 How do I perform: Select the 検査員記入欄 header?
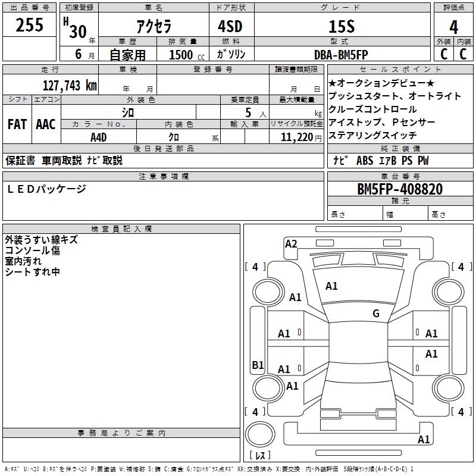(121, 229)
